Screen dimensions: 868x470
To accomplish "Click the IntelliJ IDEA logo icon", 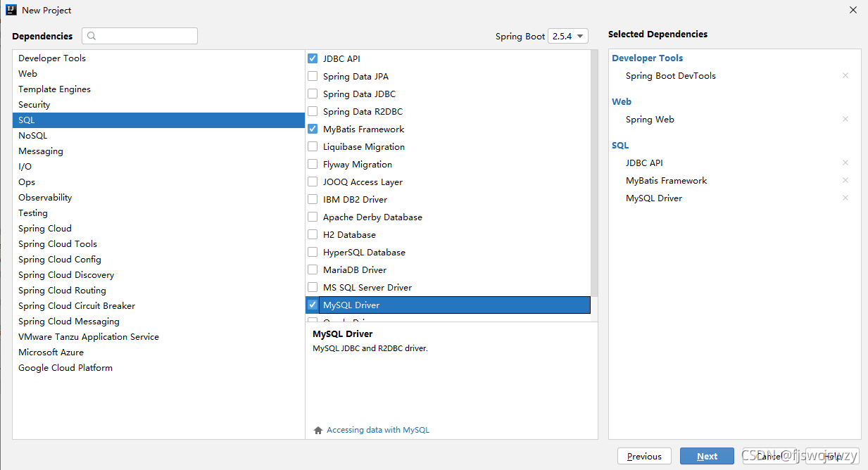I will [11, 10].
